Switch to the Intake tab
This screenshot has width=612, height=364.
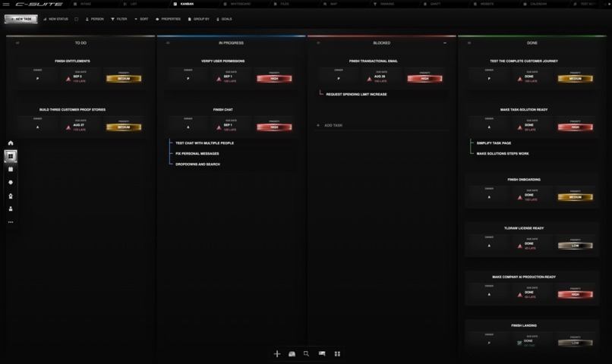82,4
